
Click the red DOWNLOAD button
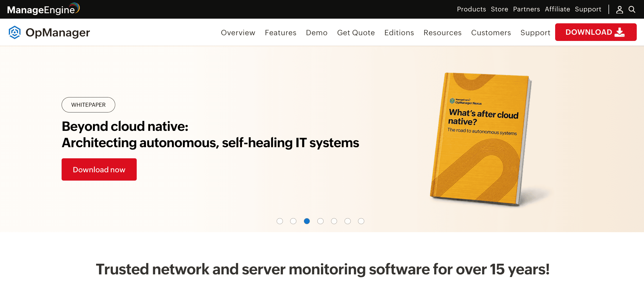(x=596, y=32)
